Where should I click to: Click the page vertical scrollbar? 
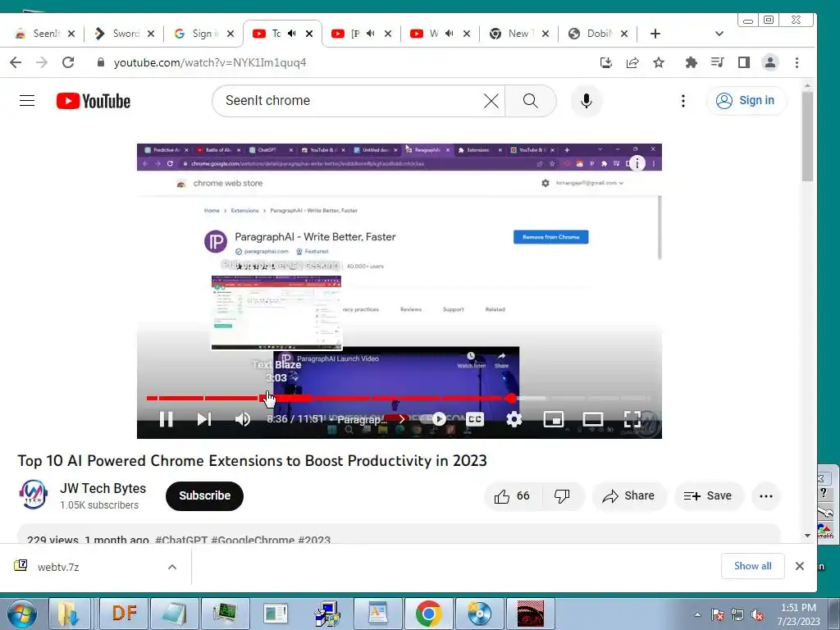coord(807,137)
